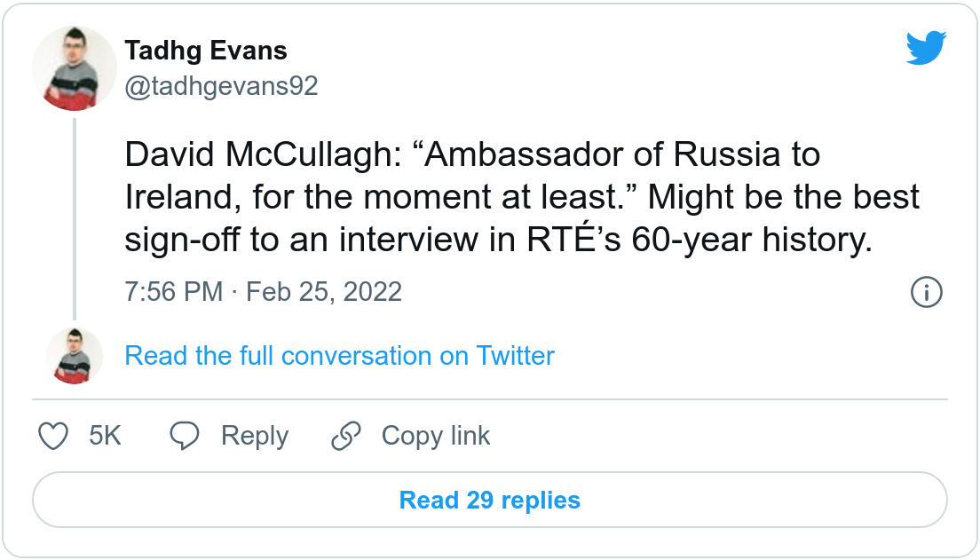Click the "Feb 25, 2022" date

pos(323,292)
